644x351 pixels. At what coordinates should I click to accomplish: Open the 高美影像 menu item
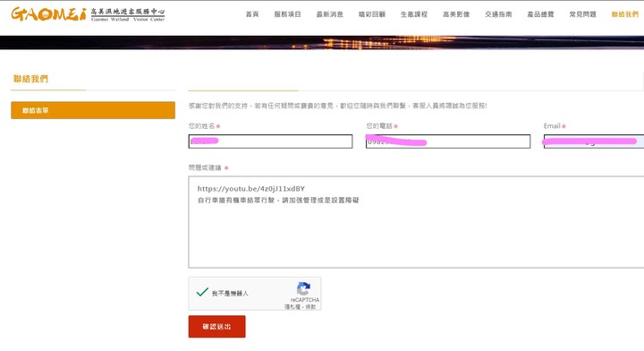point(456,14)
